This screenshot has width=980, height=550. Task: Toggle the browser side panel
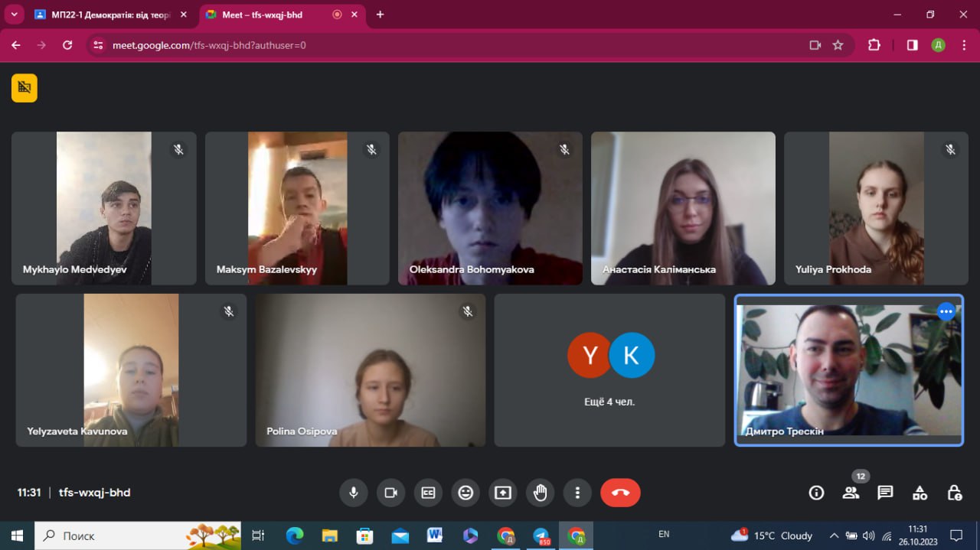coord(913,45)
